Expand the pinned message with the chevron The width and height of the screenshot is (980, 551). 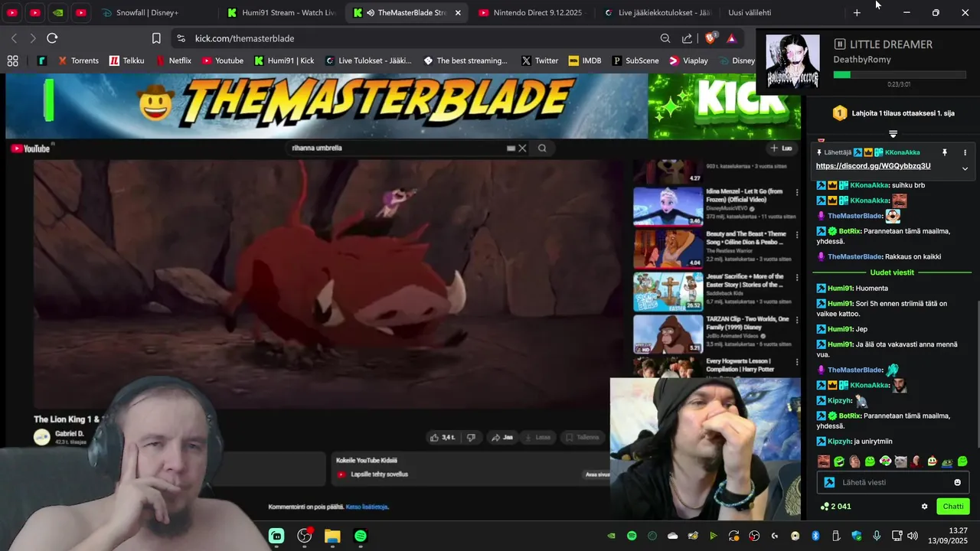click(965, 168)
